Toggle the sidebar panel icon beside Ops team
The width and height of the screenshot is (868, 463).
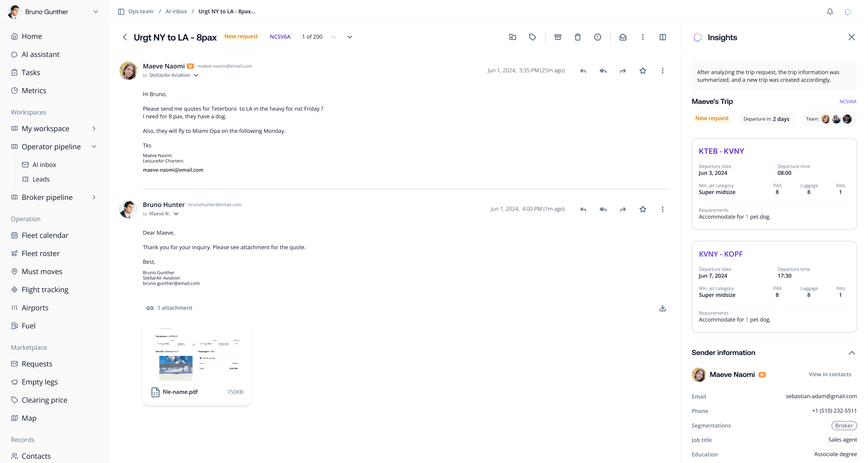[121, 11]
